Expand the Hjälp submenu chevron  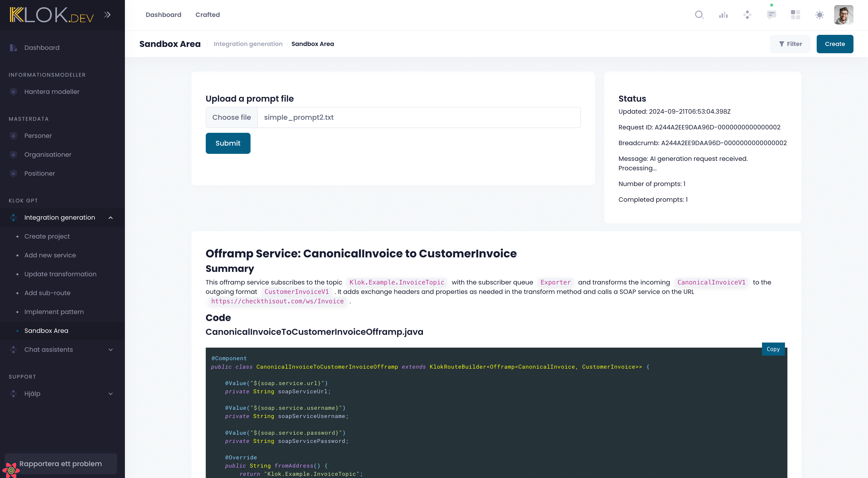111,393
